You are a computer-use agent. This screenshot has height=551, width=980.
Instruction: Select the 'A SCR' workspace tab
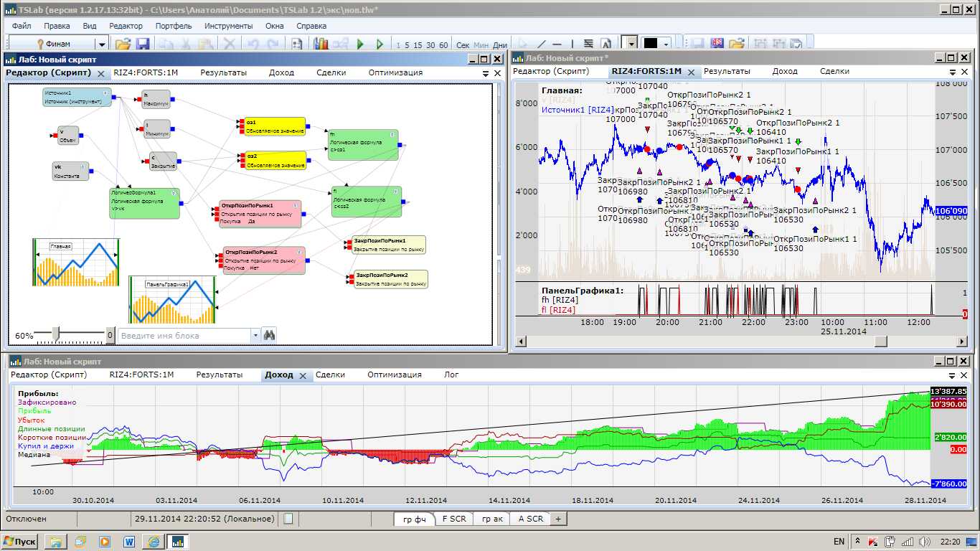pos(530,519)
